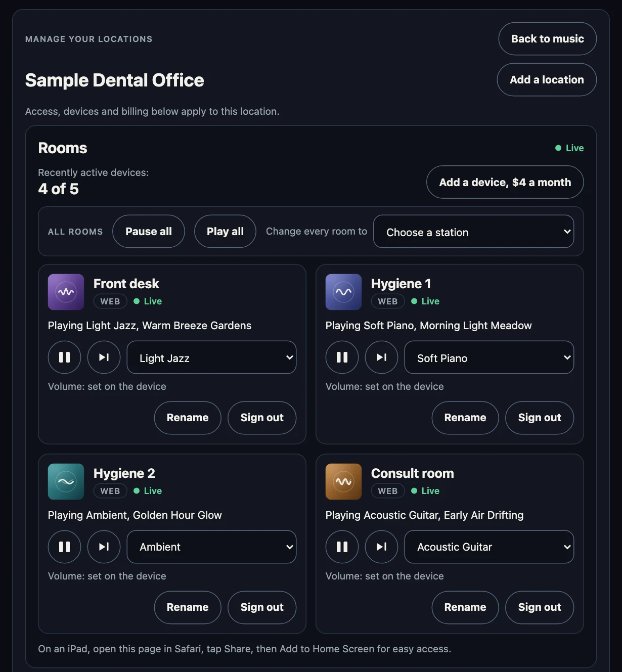Click the '4 of 5' device count

tap(59, 189)
